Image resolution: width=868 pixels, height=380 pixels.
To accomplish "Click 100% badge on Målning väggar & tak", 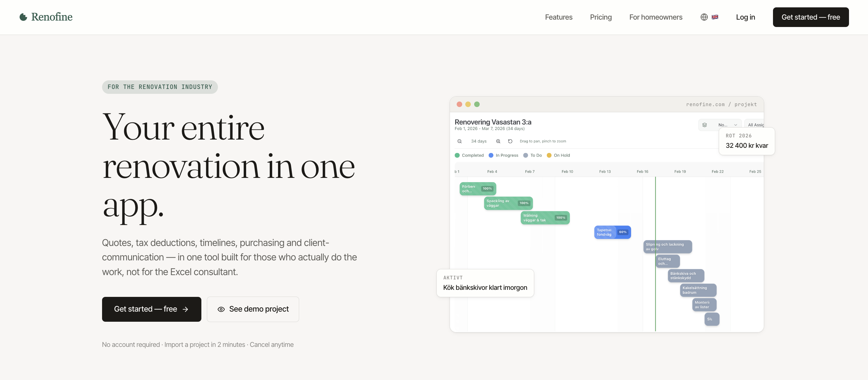I will 560,217.
